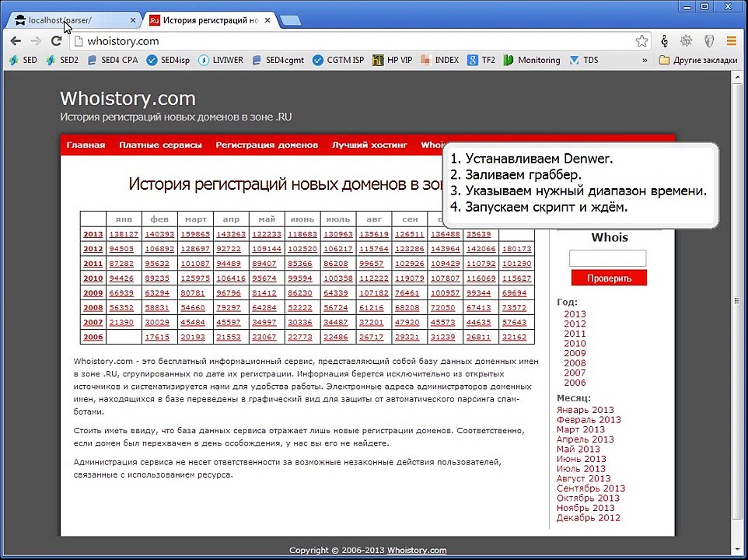Open the 35639 November 2013 cell
The image size is (748, 560).
coord(478,234)
